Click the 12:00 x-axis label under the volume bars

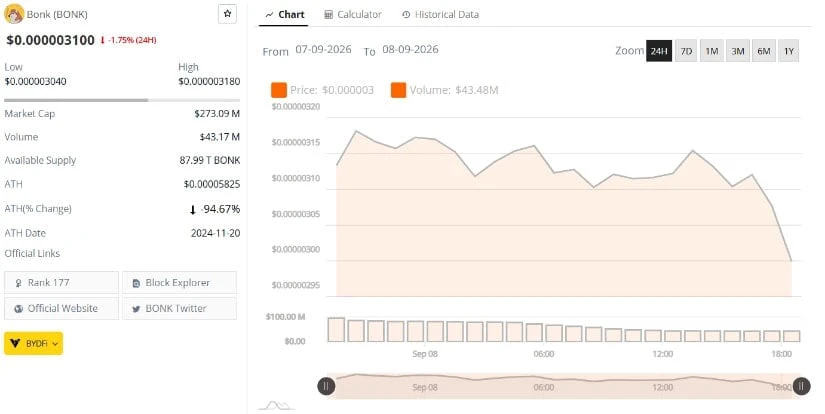(662, 354)
